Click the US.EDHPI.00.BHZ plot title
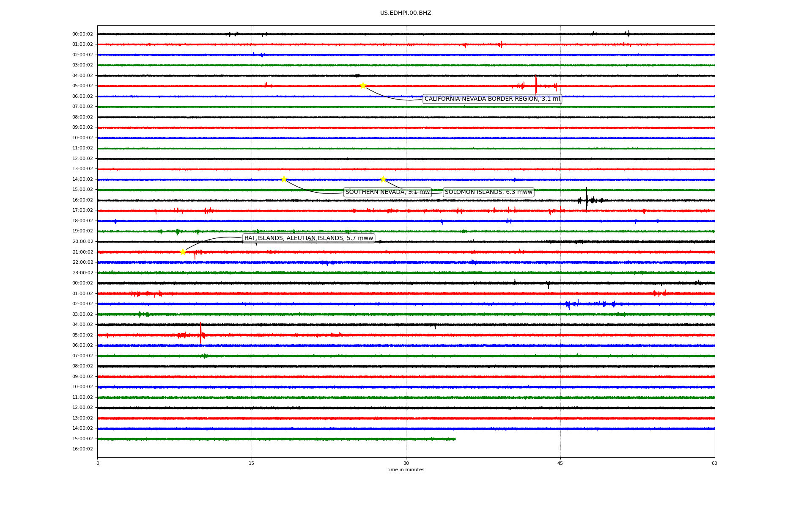Viewport: 812px width, 508px height. pos(406,13)
